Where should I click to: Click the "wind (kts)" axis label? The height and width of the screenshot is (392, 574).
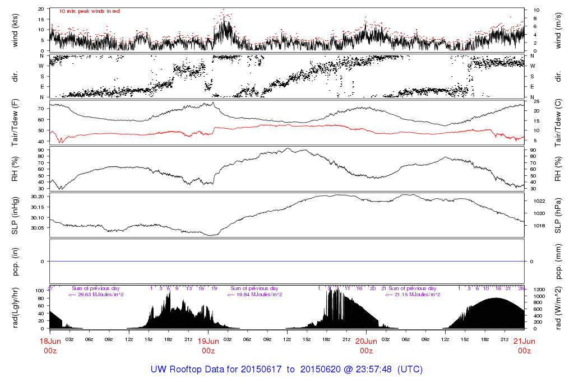(15, 30)
